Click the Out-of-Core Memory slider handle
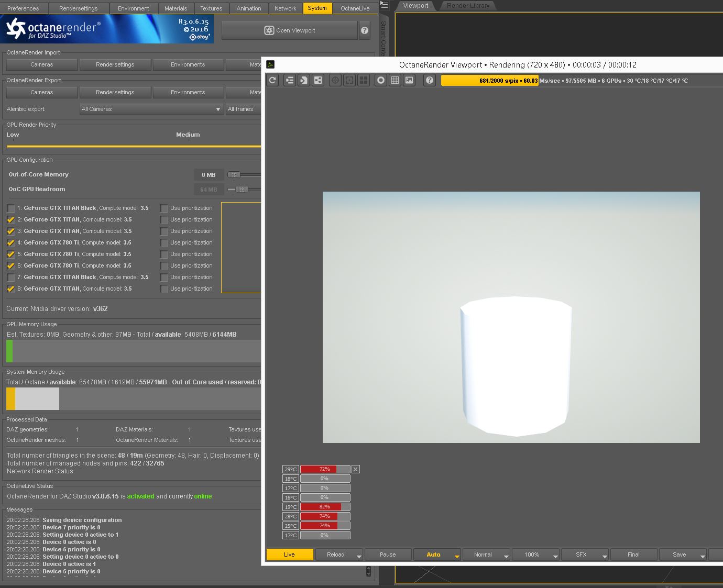This screenshot has height=588, width=723. tap(234, 174)
